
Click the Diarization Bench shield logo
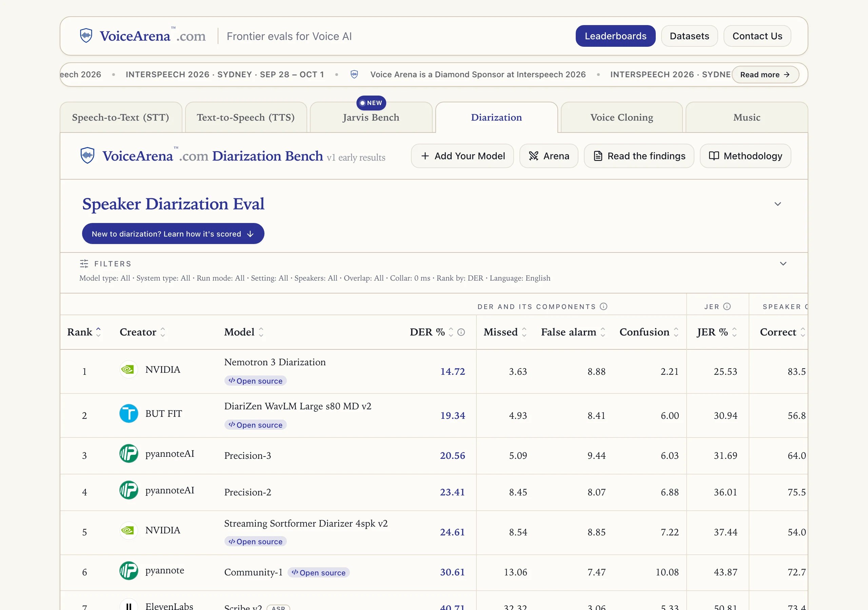tap(87, 155)
